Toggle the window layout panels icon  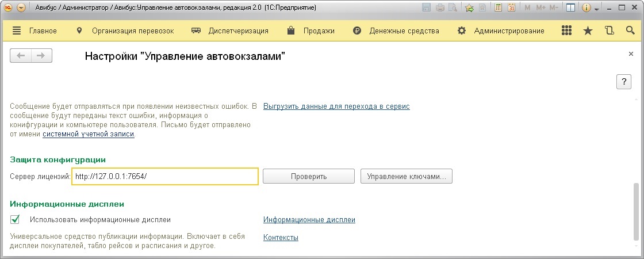tap(570, 8)
